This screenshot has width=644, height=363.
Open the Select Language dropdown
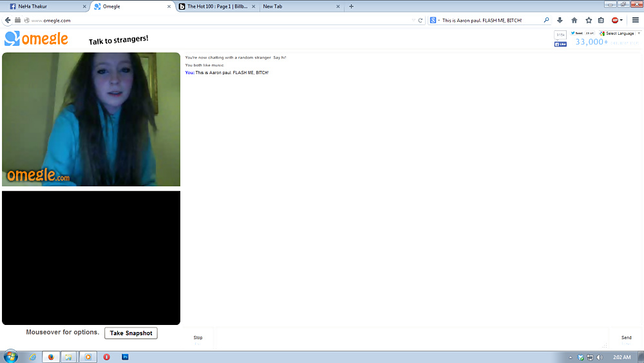(620, 34)
